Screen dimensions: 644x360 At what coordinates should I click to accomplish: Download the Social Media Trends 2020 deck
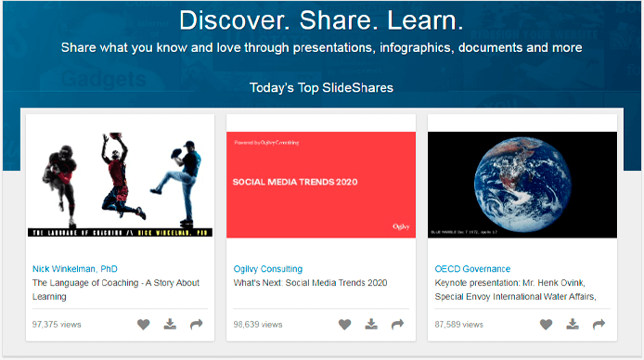371,325
